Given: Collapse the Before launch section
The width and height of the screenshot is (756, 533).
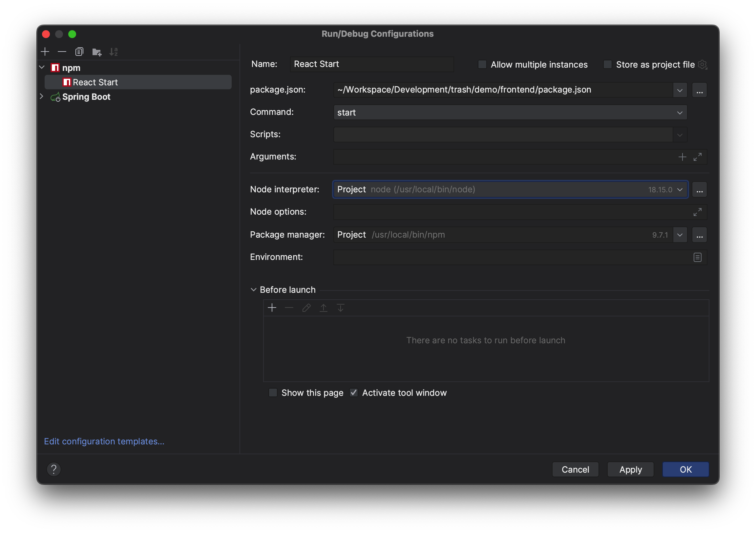Looking at the screenshot, I should 253,289.
